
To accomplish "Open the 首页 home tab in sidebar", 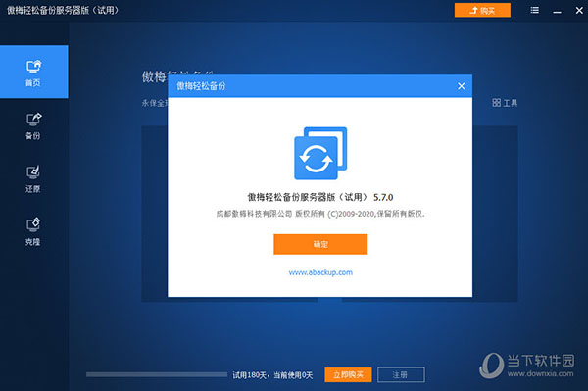I will (x=33, y=72).
